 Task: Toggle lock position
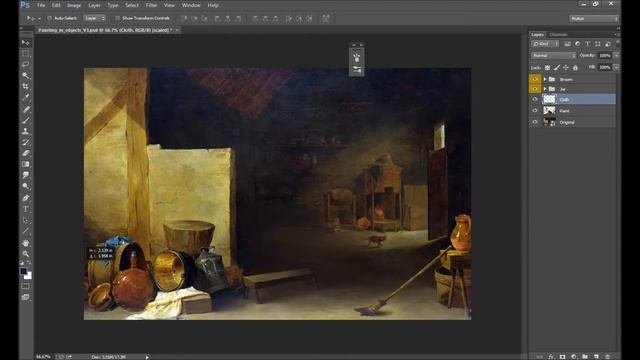566,68
